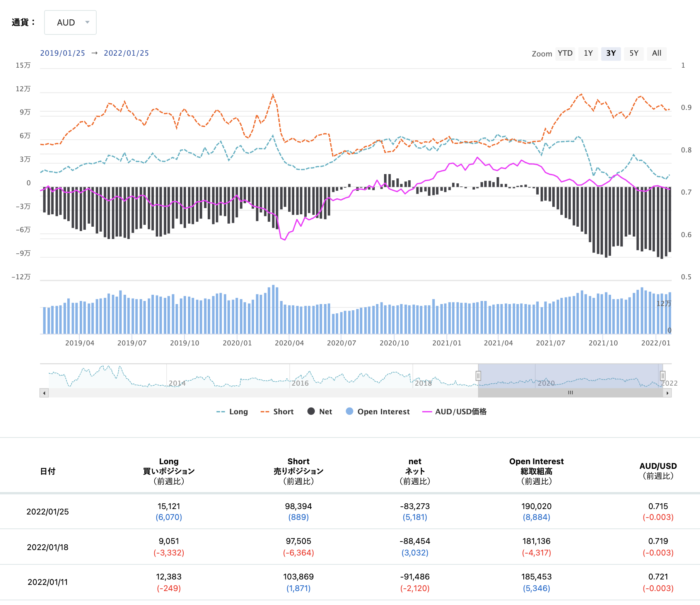700x605 pixels.
Task: Open the AUD currency dropdown
Action: point(70,22)
